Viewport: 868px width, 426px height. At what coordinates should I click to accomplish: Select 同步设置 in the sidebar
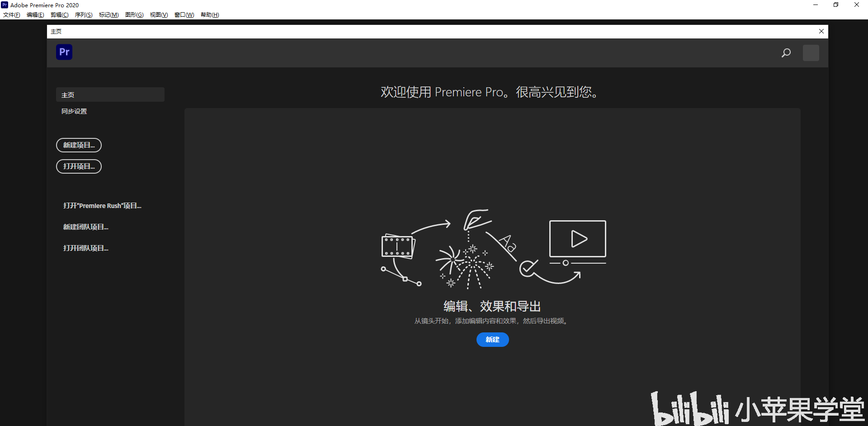[x=74, y=111]
